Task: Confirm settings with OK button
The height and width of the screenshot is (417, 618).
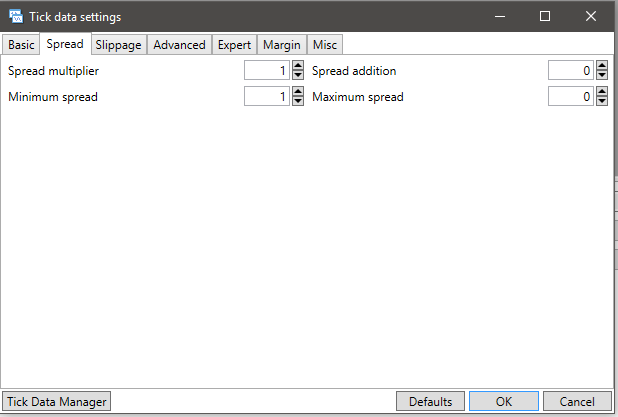Action: 504,401
